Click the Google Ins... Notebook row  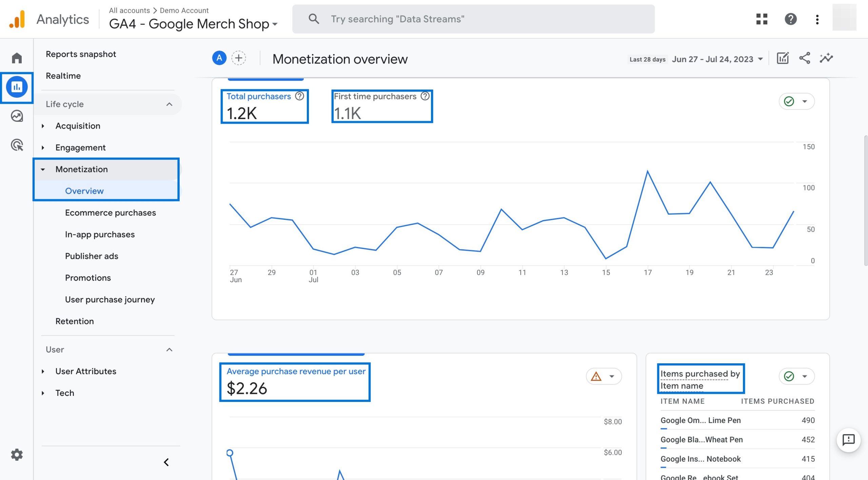(737, 459)
